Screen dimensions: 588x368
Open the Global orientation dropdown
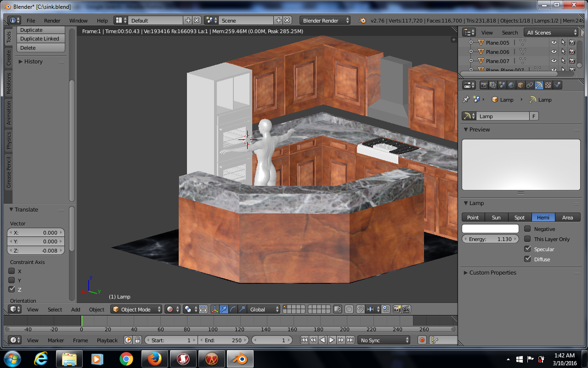264,309
